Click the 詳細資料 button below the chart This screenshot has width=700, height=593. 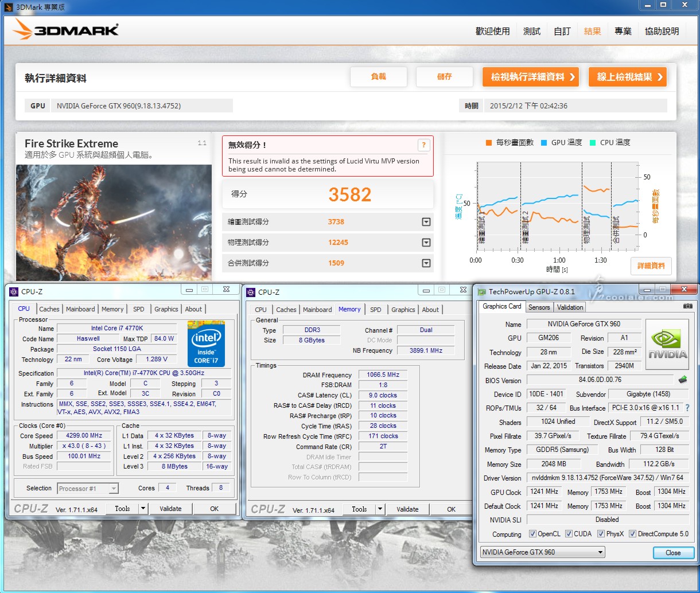pyautogui.click(x=651, y=266)
